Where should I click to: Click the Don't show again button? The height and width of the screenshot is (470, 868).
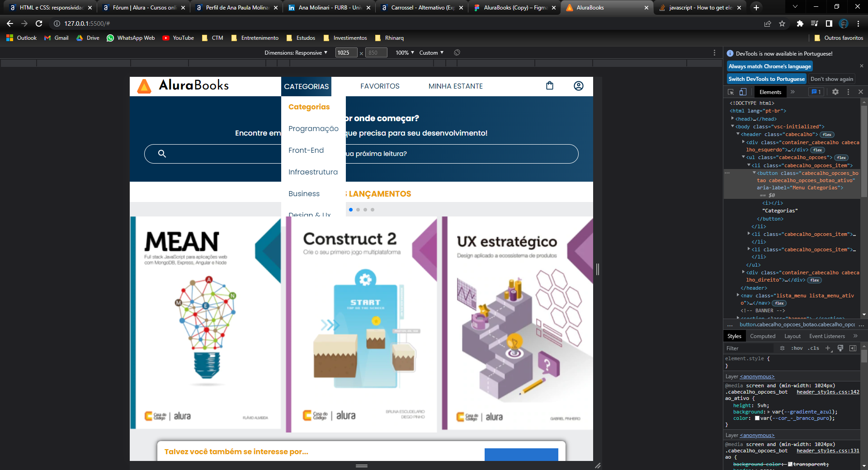click(831, 79)
